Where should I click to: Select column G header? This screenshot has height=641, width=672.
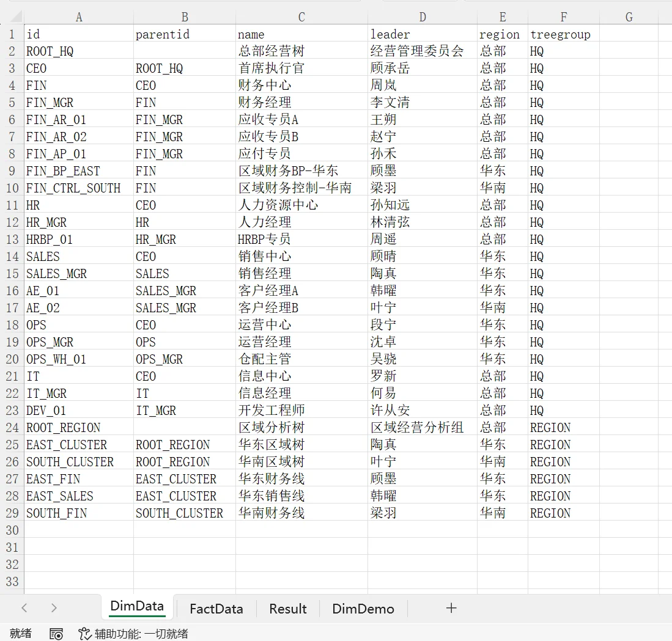pos(629,17)
